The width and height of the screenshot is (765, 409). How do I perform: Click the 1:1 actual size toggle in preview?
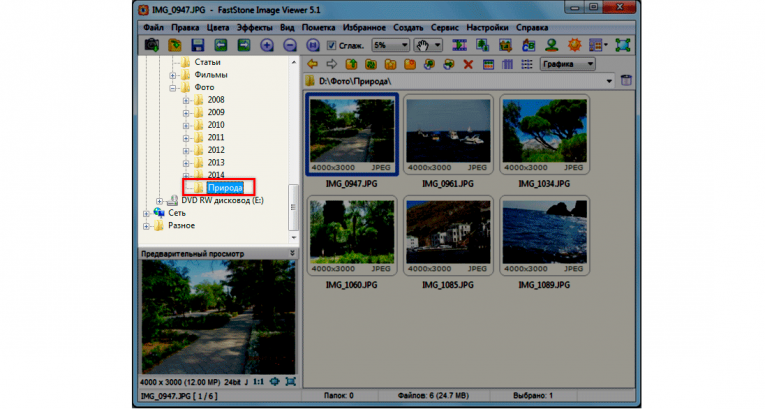[x=259, y=381]
